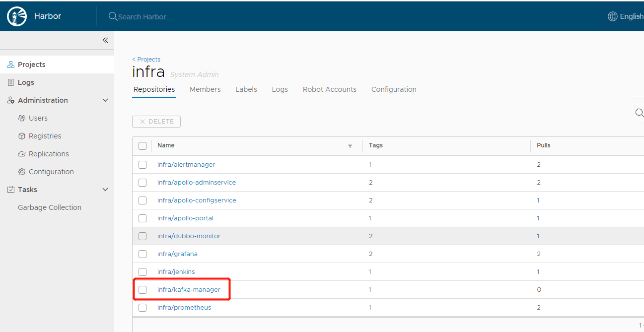The image size is (644, 332).
Task: Tick the infra/kafka-manager checkbox
Action: (x=143, y=290)
